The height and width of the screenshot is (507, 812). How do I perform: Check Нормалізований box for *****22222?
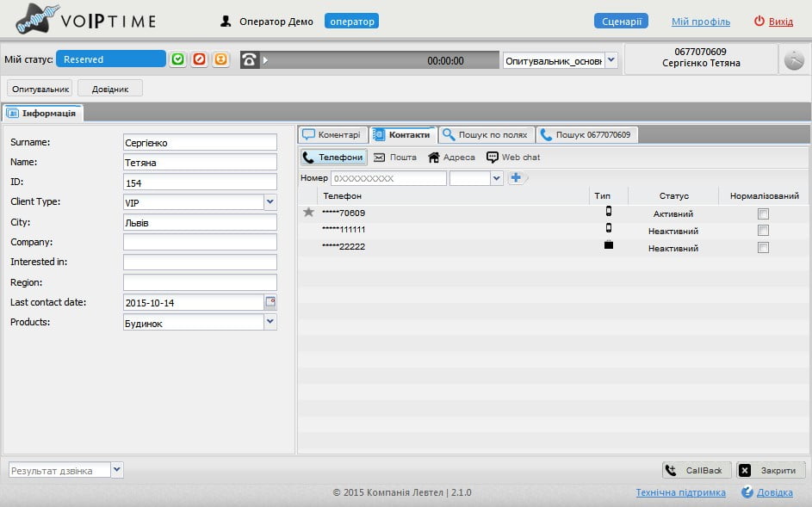point(763,247)
